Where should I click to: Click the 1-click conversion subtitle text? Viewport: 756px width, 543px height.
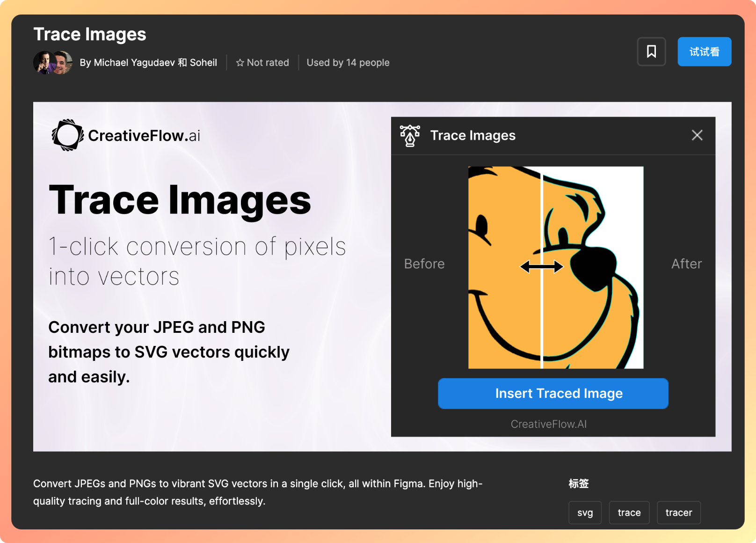197,261
